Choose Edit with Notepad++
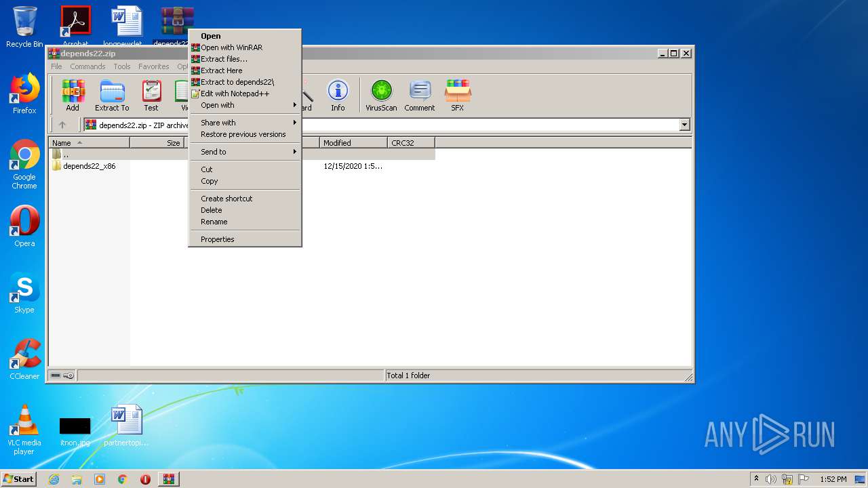The width and height of the screenshot is (868, 488). tap(245, 94)
